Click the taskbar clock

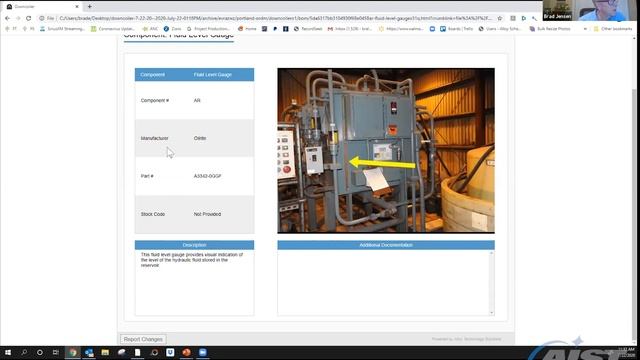pos(626,352)
